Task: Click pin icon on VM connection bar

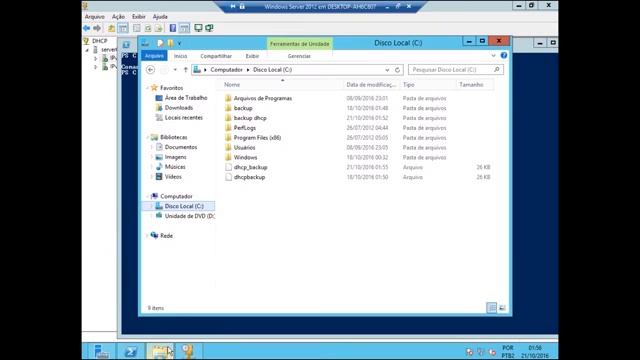Action: [x=233, y=7]
